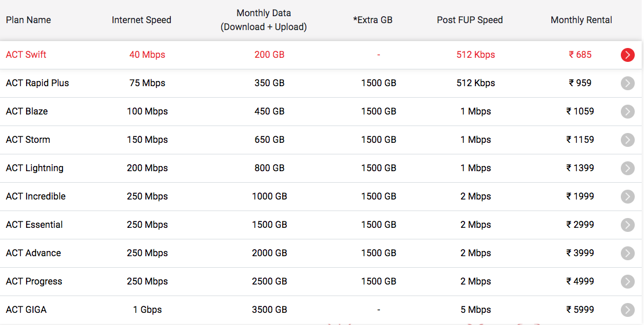Click ACT Blaze 1 Mbps FUP speed
The height and width of the screenshot is (325, 644).
pos(475,111)
